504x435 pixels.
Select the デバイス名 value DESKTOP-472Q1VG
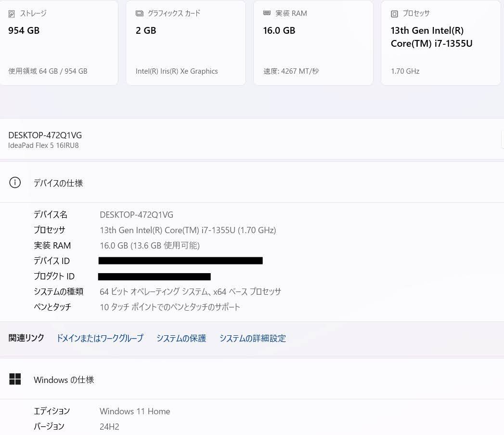tap(137, 214)
